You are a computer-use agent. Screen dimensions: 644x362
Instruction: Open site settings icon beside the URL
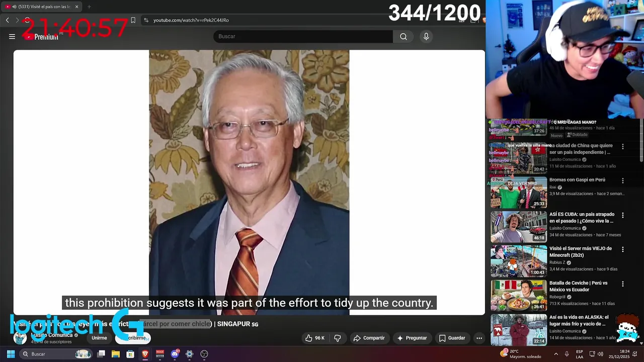click(x=146, y=20)
